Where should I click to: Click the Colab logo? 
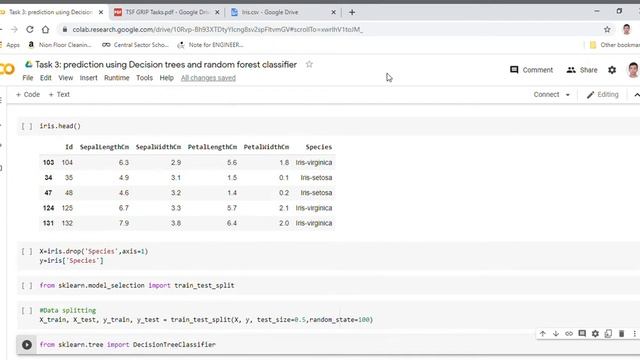click(7, 69)
